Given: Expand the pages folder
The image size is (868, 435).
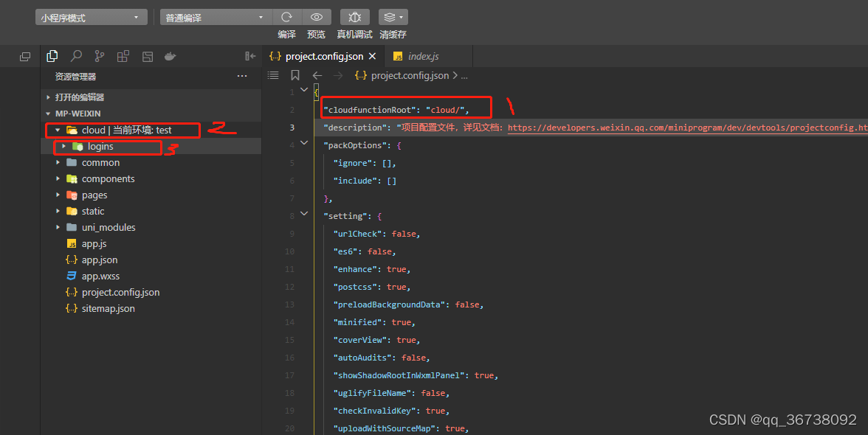Looking at the screenshot, I should click(x=58, y=195).
